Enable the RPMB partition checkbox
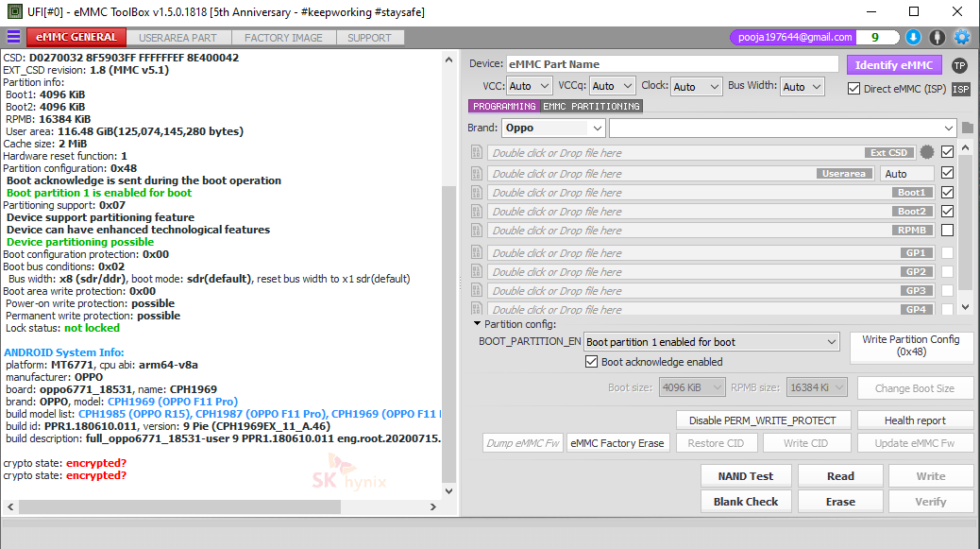This screenshot has width=980, height=549. coord(948,231)
